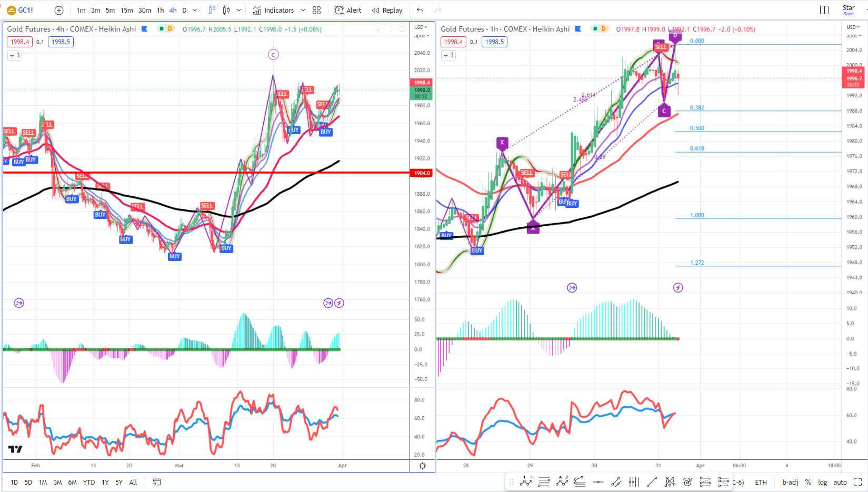Open the GC1! symbol search
This screenshot has width=868, height=492.
click(20, 10)
